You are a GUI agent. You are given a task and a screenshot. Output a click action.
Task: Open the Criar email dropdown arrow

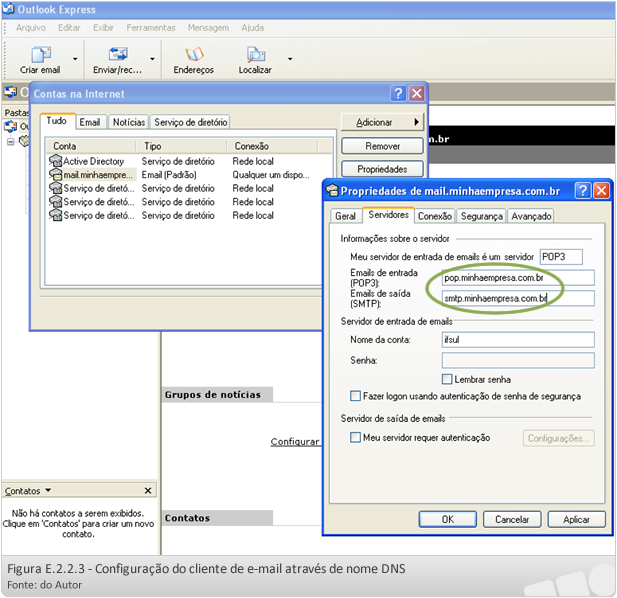click(x=75, y=59)
